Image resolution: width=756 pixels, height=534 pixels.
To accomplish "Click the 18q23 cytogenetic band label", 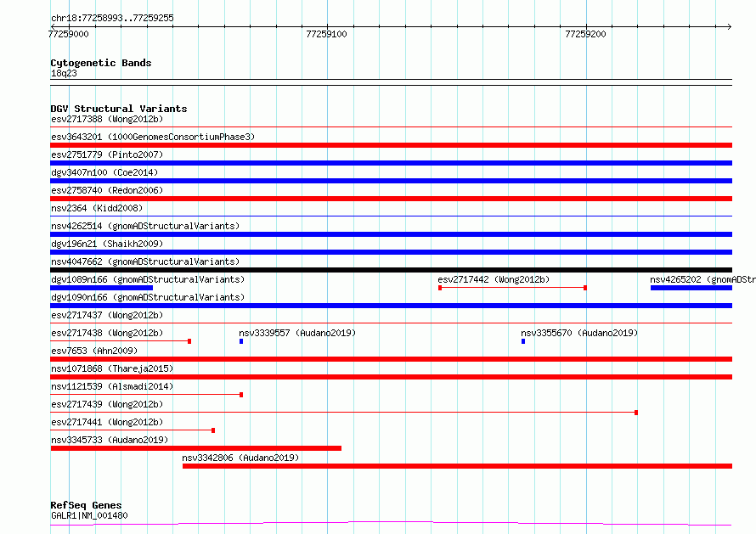I will click(x=64, y=73).
